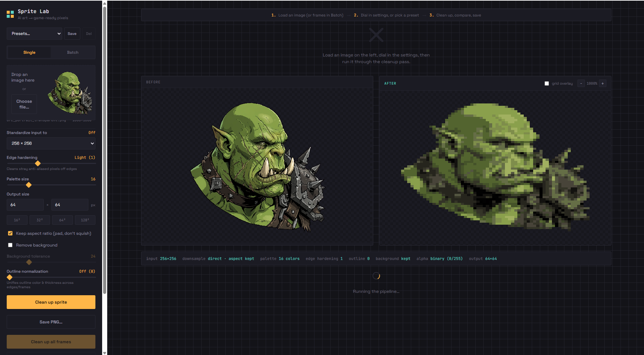Enable Remove background checkbox
The image size is (644, 355).
pos(10,245)
